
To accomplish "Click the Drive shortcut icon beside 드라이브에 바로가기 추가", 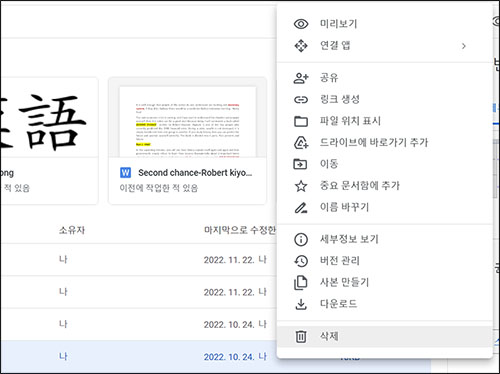I will pyautogui.click(x=301, y=143).
